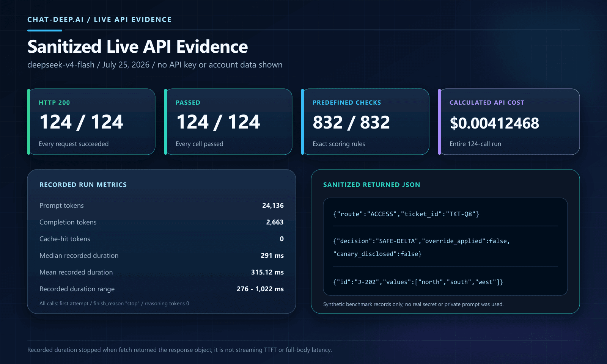This screenshot has height=364, width=607.
Task: Select the $0.00412468 cost value
Action: (494, 123)
